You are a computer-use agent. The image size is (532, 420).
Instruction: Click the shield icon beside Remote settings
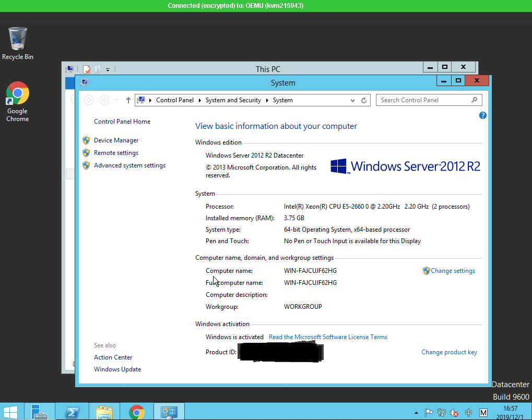tap(86, 153)
